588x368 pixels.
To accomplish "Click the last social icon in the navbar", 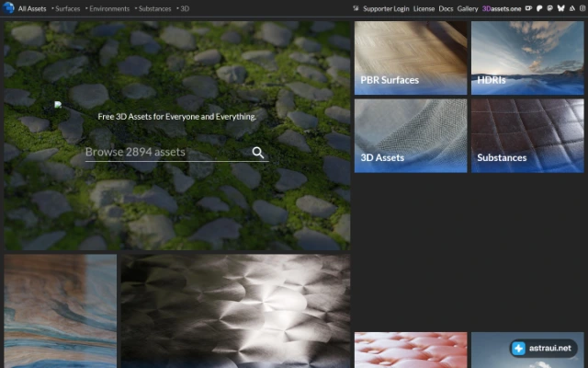I will (x=582, y=8).
